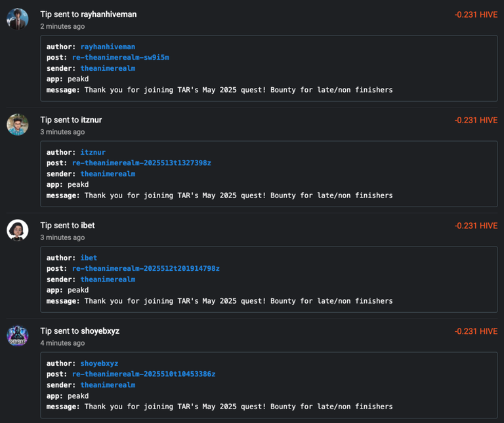Click 'app: peakd' in ibet's tip
Viewport: 504px width, 423px height.
tap(68, 291)
